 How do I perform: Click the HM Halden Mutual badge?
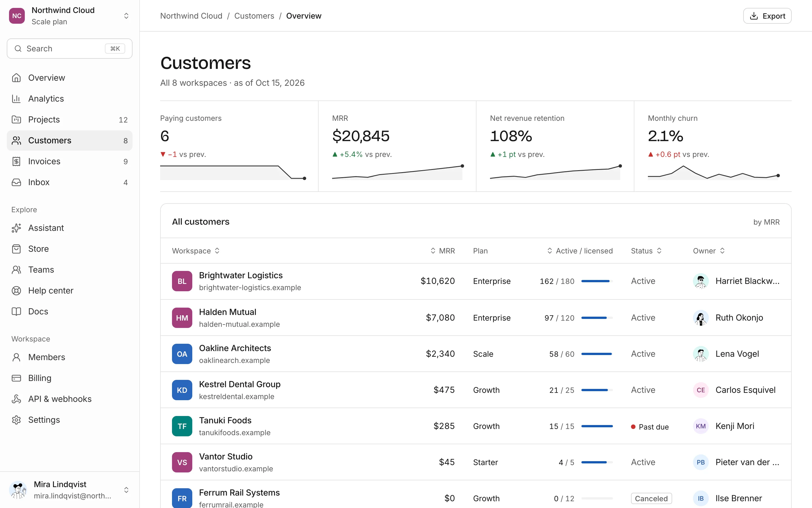[182, 318]
